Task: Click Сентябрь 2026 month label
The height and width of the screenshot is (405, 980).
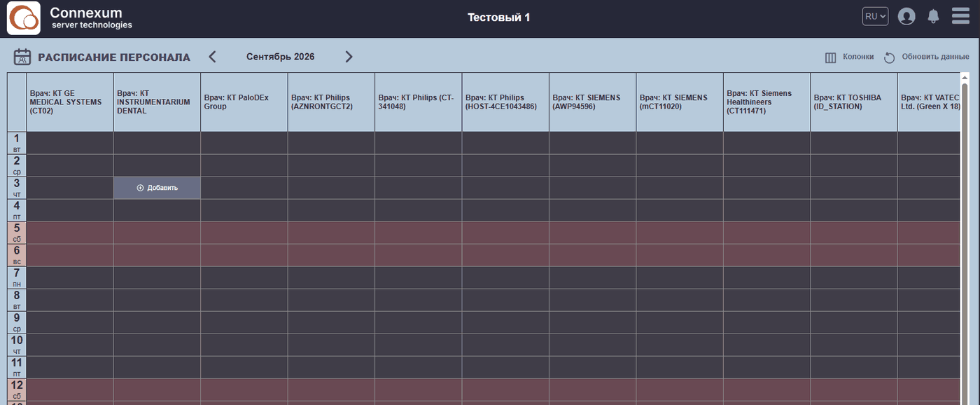Action: [280, 57]
